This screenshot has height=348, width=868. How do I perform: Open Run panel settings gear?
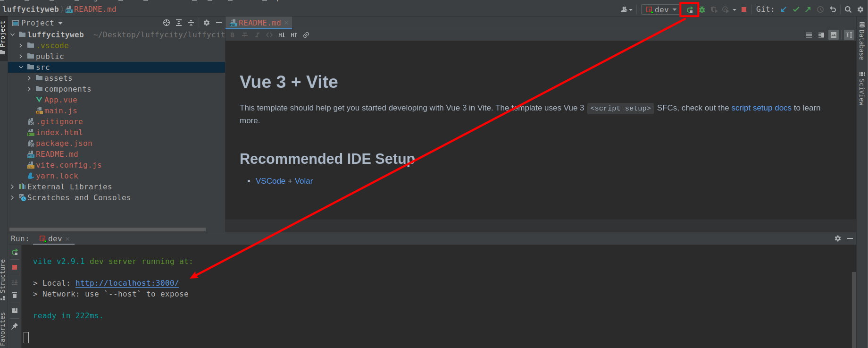click(x=838, y=238)
